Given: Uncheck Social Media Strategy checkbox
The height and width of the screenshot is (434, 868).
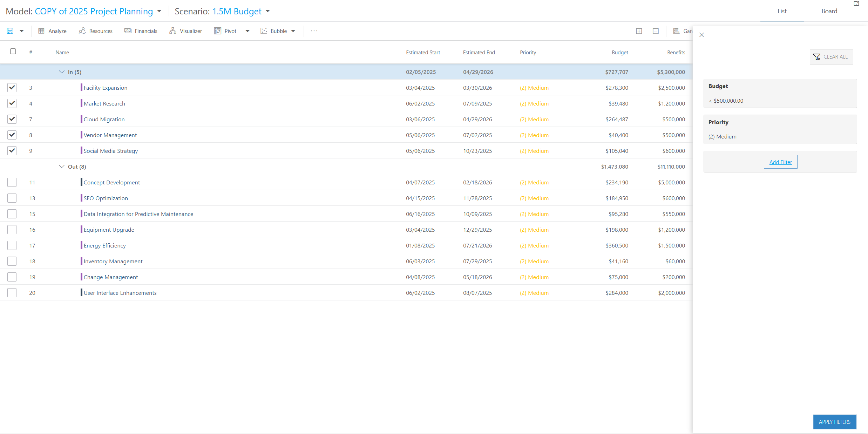Looking at the screenshot, I should [12, 150].
